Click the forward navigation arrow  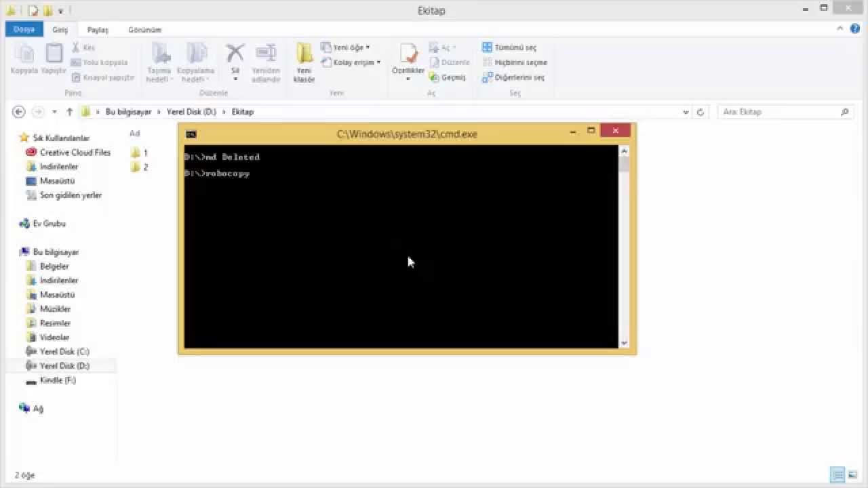pos(38,112)
